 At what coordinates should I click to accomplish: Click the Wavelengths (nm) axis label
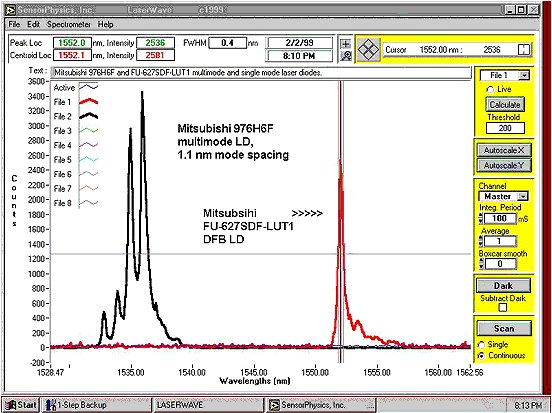pyautogui.click(x=255, y=381)
